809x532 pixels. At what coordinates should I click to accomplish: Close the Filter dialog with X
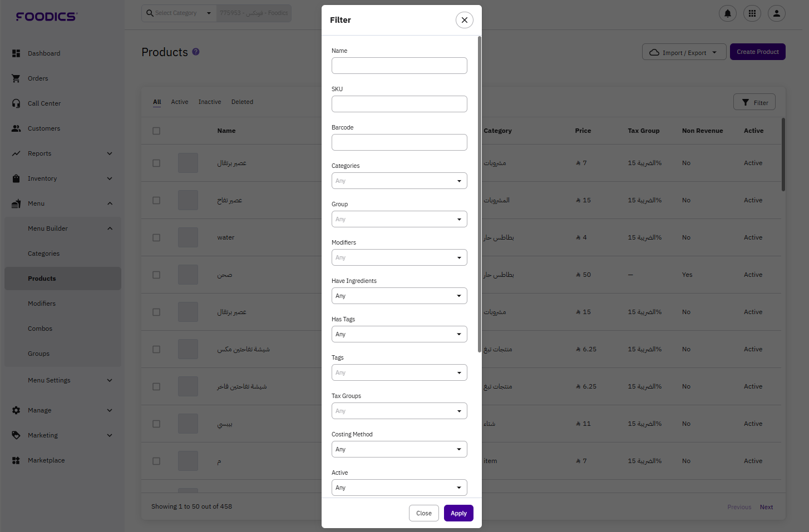coord(464,20)
